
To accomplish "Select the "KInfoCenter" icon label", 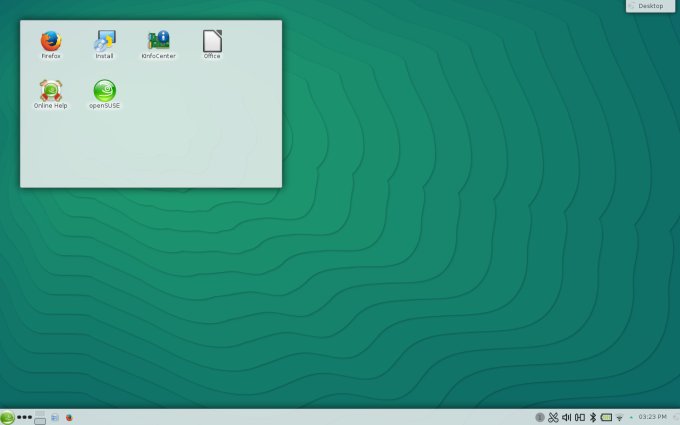I will pos(158,56).
